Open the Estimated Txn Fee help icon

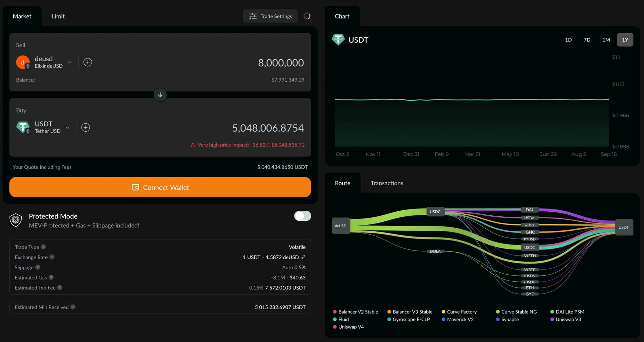[x=60, y=287]
